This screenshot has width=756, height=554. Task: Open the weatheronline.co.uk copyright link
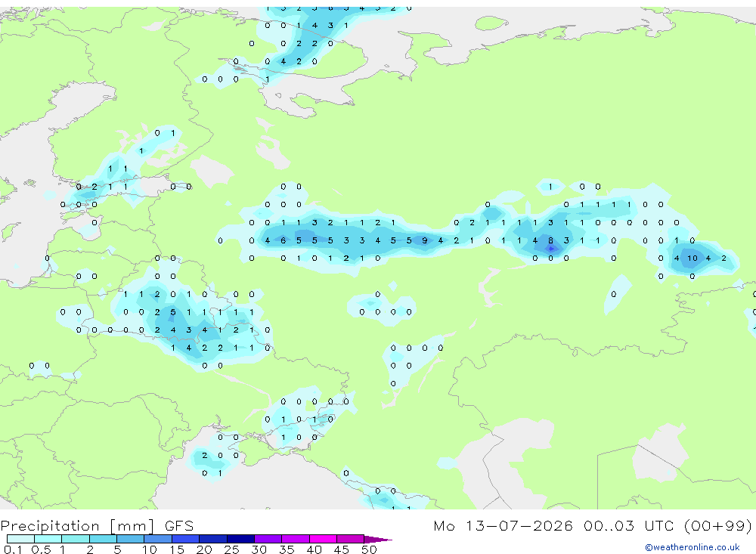692,547
